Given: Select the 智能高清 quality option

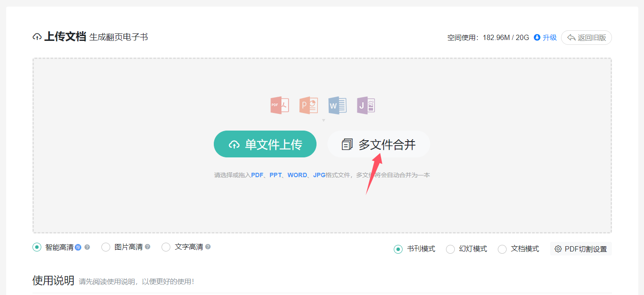Looking at the screenshot, I should pos(37,247).
